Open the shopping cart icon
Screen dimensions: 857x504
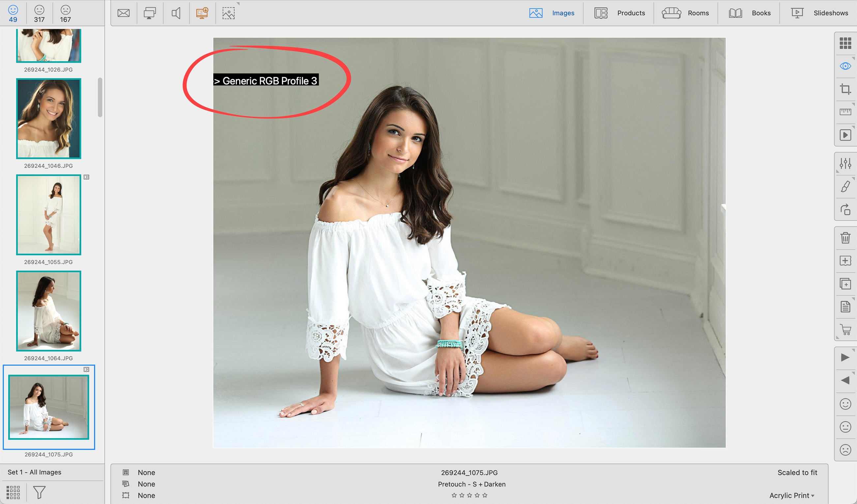coord(845,329)
